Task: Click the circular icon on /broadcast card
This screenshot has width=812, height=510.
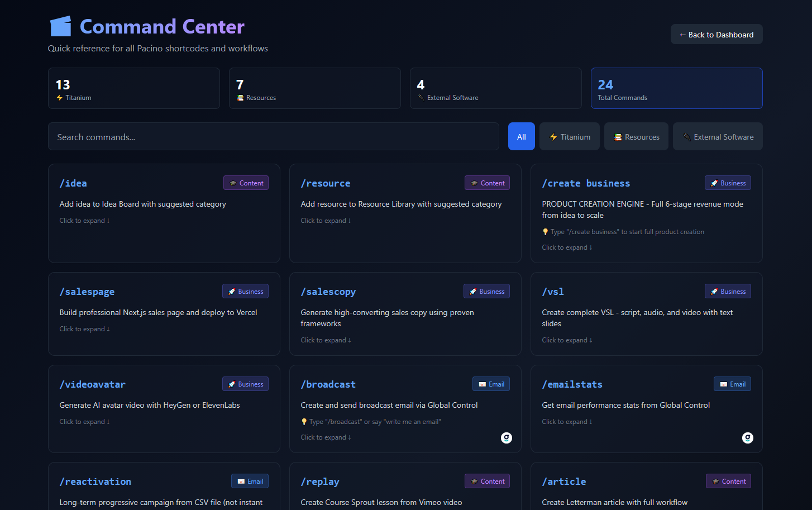Action: 506,438
